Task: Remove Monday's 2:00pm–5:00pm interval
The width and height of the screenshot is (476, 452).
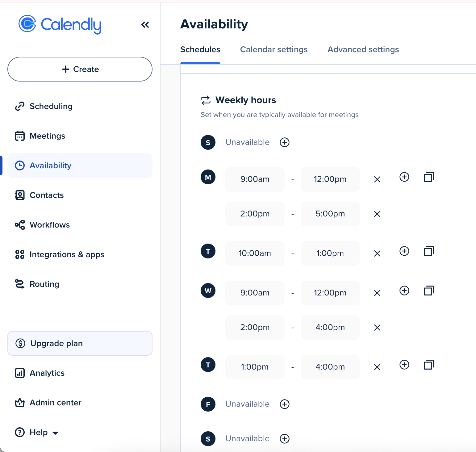Action: coord(377,214)
